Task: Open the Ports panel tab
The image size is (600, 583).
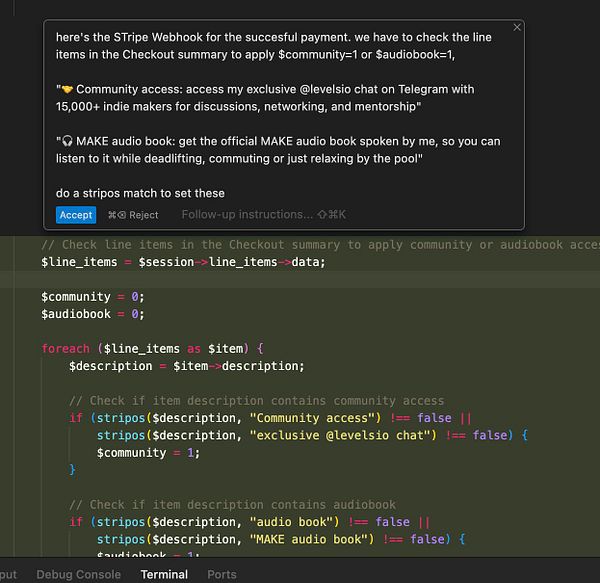Action: point(222,574)
